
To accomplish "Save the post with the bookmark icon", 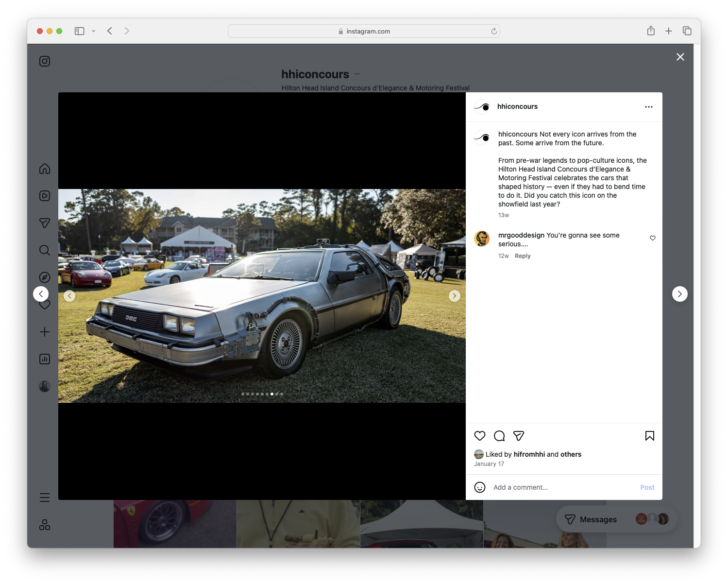I will click(x=649, y=436).
